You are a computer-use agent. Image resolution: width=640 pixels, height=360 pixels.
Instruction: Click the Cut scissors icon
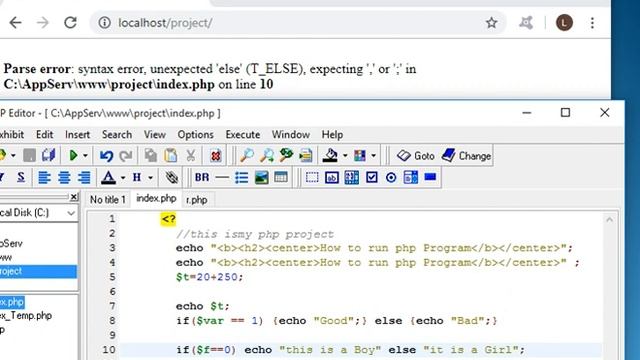tap(190, 156)
